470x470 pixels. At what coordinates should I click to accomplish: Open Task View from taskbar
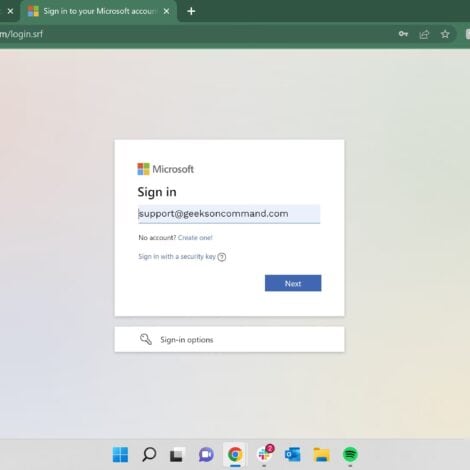[177, 455]
